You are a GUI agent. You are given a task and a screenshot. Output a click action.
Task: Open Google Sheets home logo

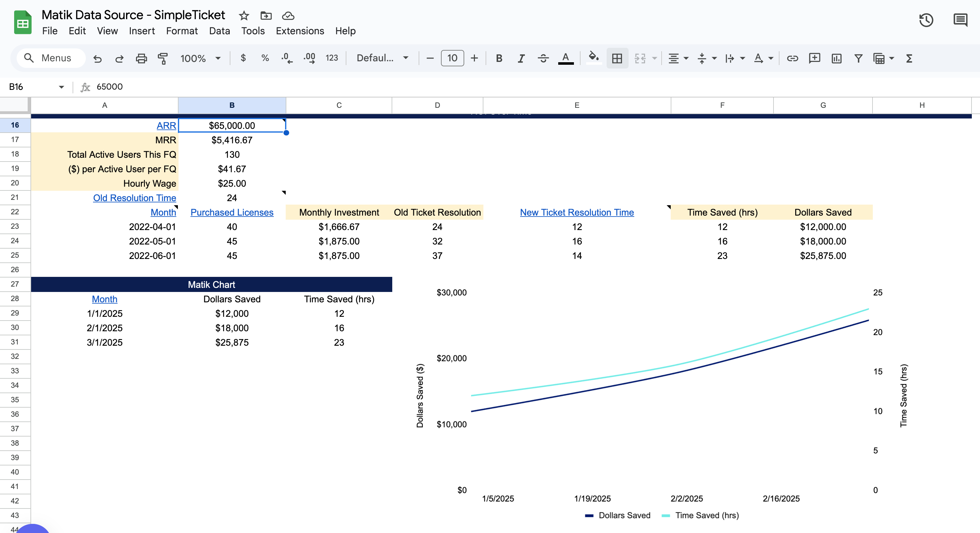pyautogui.click(x=22, y=22)
